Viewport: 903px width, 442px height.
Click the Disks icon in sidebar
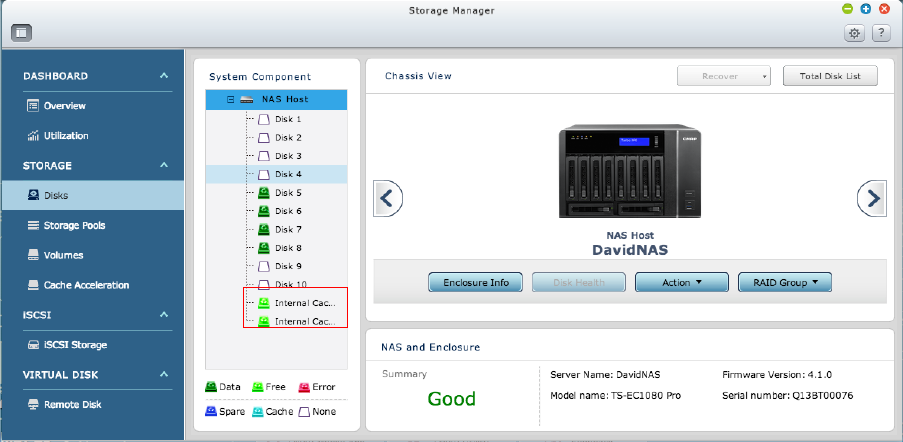click(33, 196)
